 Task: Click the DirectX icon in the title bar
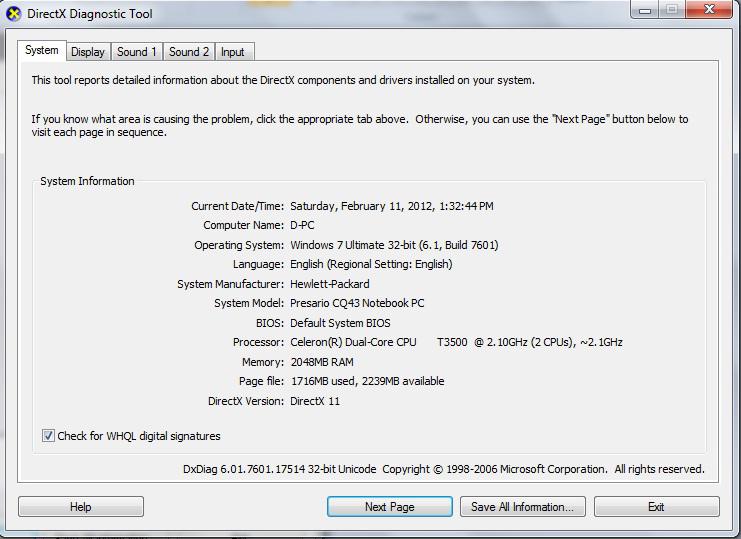[x=13, y=14]
